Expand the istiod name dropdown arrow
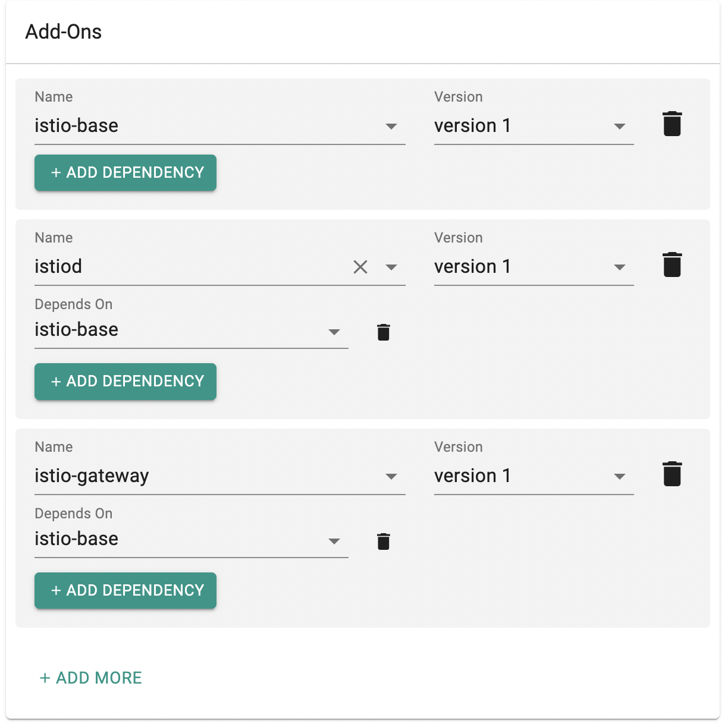Screen dimensions: 728x724 tap(391, 267)
